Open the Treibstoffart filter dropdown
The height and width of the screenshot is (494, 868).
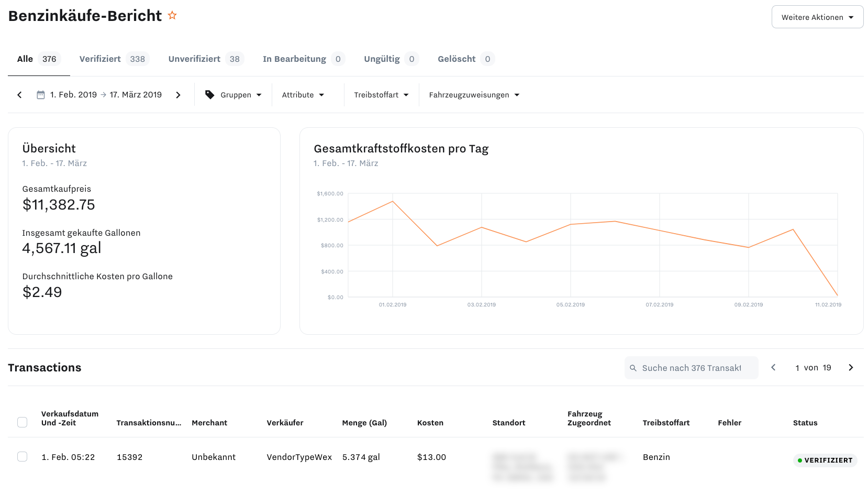tap(381, 95)
